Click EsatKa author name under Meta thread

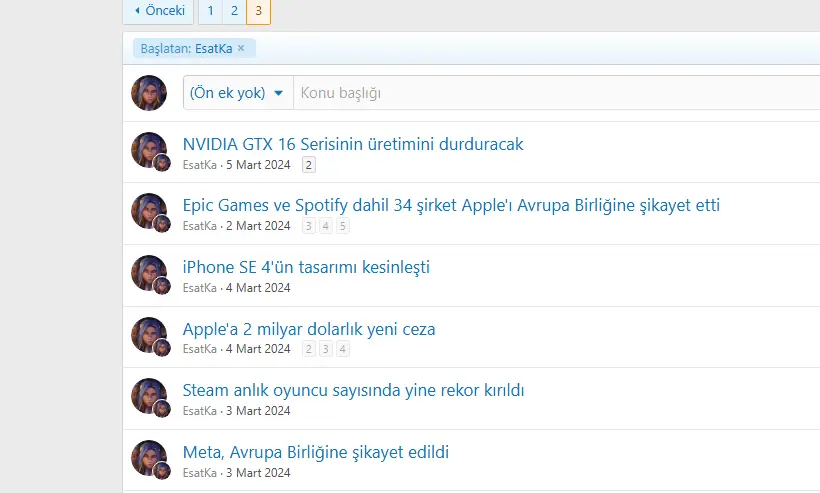(199, 473)
